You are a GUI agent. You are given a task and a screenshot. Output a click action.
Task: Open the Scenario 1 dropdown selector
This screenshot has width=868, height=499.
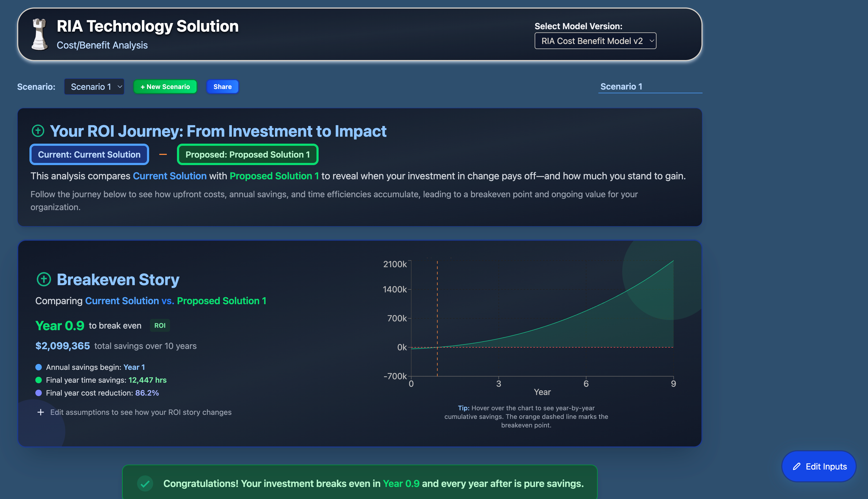coord(94,87)
